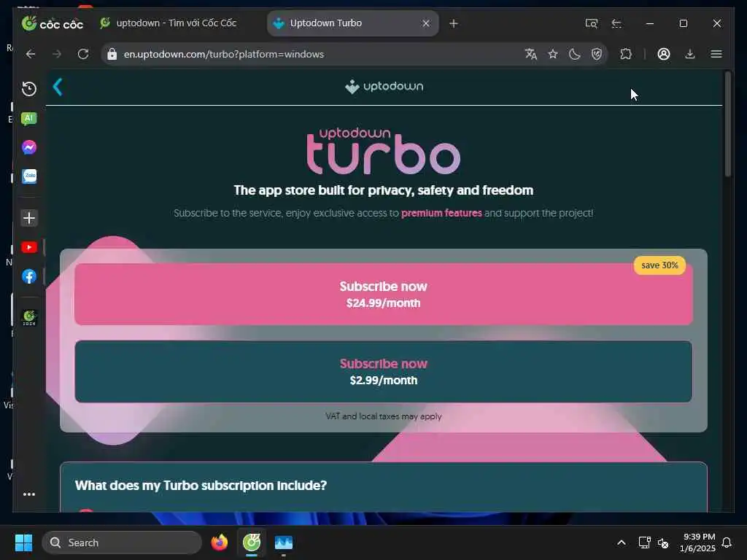Add a new sidebar shortcut
Viewport: 747px width, 560px height.
coord(29,218)
